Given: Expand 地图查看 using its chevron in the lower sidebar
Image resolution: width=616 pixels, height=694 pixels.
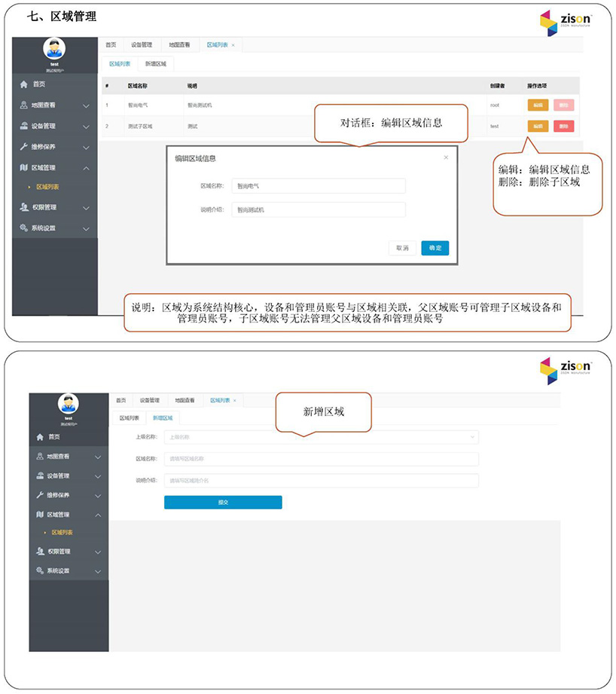Looking at the screenshot, I should click(98, 457).
